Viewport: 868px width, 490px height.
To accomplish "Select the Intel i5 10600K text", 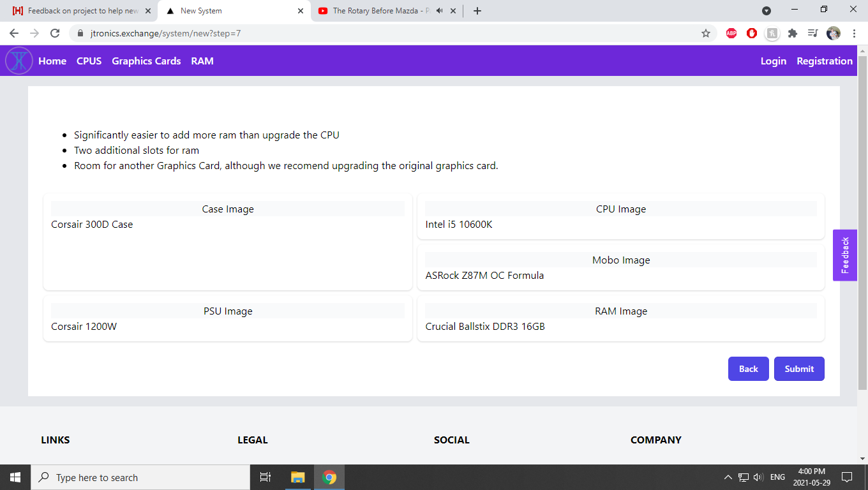I will click(x=459, y=225).
